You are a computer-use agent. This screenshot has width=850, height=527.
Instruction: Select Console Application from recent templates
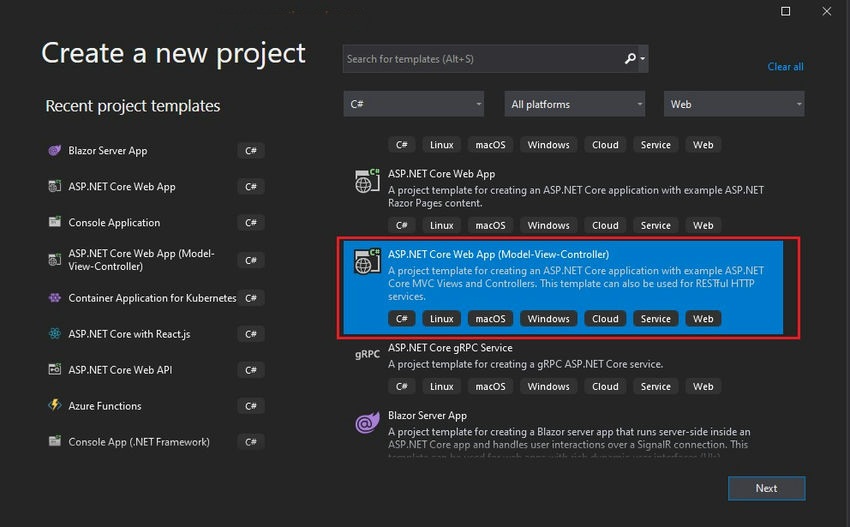click(114, 222)
